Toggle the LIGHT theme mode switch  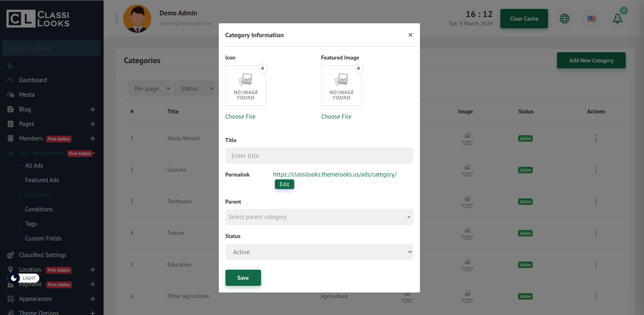pos(23,278)
